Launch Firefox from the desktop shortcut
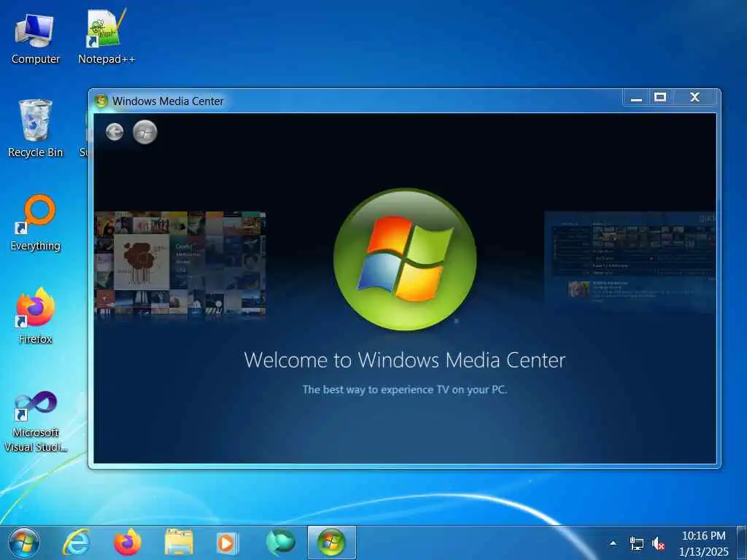 (35, 316)
